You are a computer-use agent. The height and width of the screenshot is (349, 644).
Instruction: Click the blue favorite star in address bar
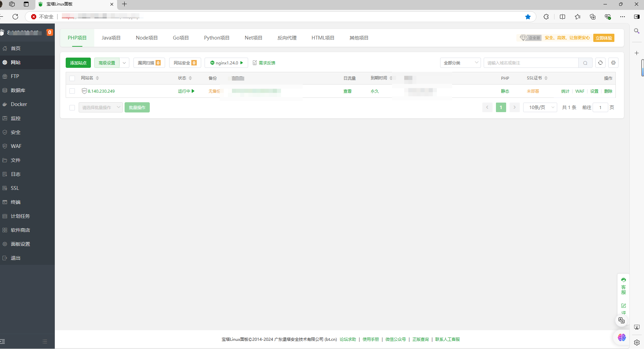coord(528,17)
